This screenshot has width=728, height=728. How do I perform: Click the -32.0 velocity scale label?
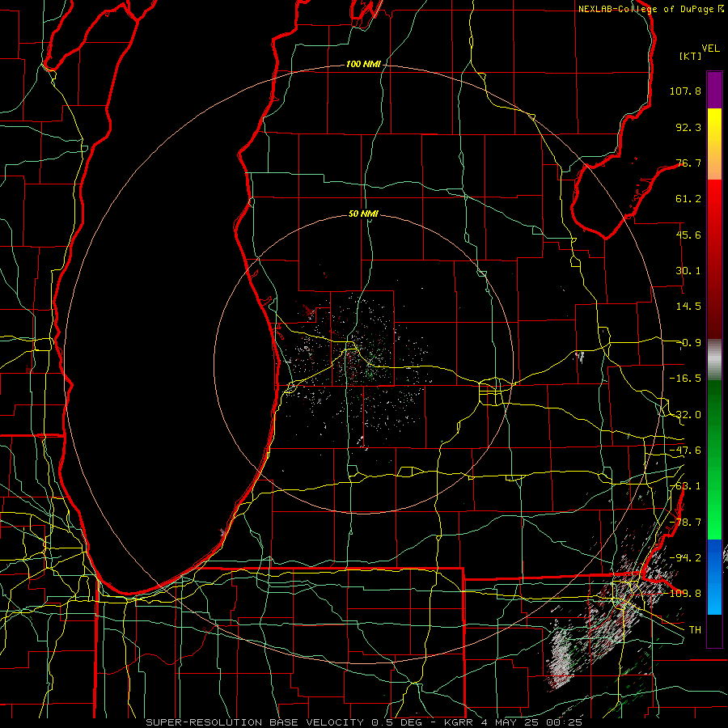[685, 415]
